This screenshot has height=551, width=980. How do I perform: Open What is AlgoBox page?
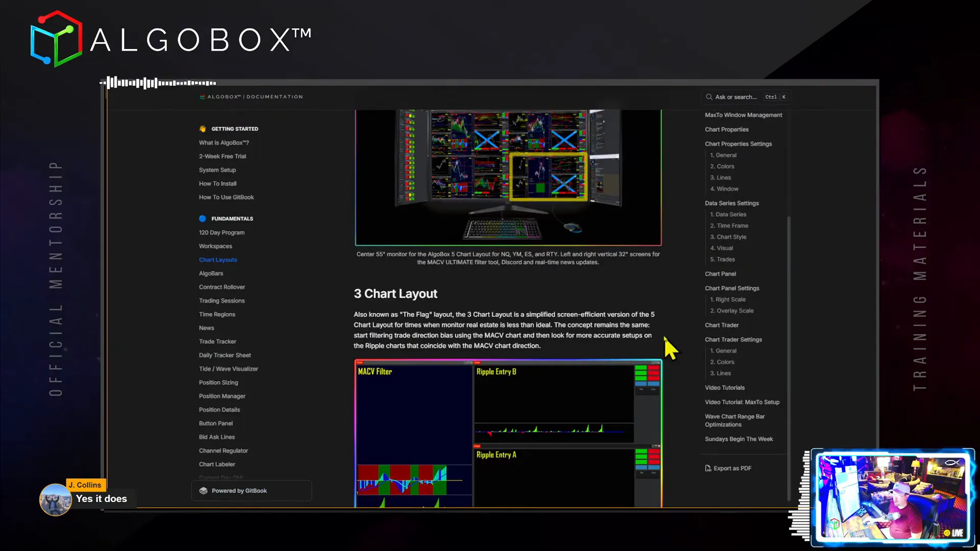point(224,143)
